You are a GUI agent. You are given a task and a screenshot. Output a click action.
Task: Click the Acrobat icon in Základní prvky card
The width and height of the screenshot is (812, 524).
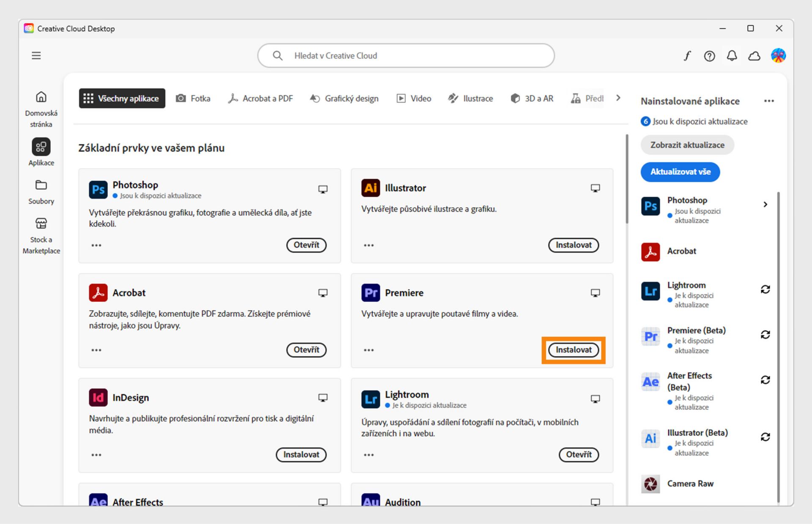tap(98, 292)
